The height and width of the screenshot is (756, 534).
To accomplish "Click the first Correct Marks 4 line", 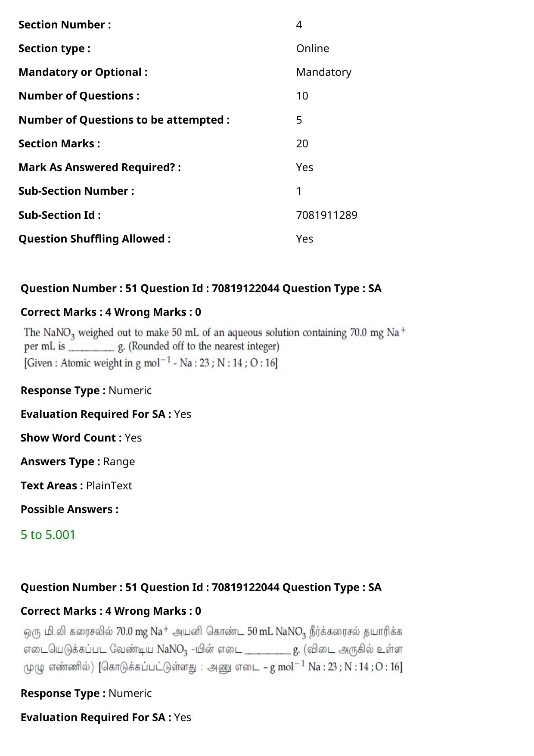I will point(111,312).
